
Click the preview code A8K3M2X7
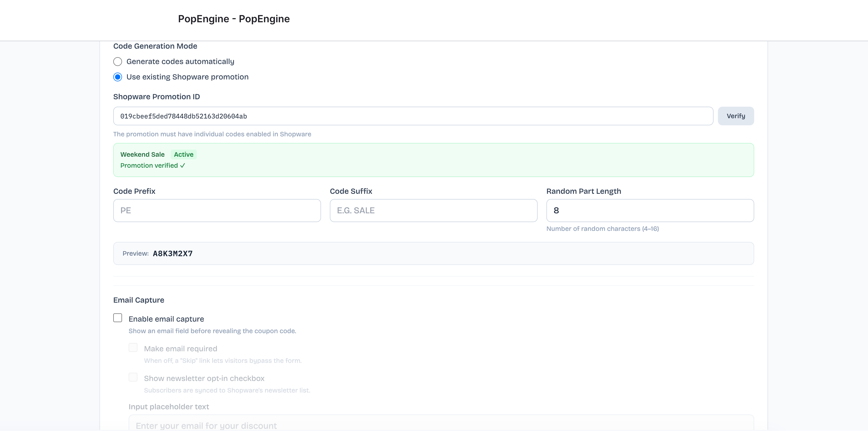(x=173, y=253)
